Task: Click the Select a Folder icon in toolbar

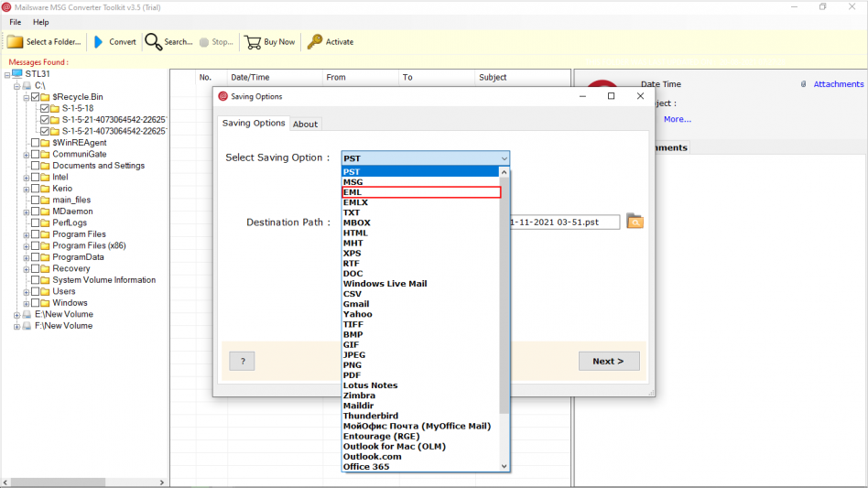Action: point(15,42)
